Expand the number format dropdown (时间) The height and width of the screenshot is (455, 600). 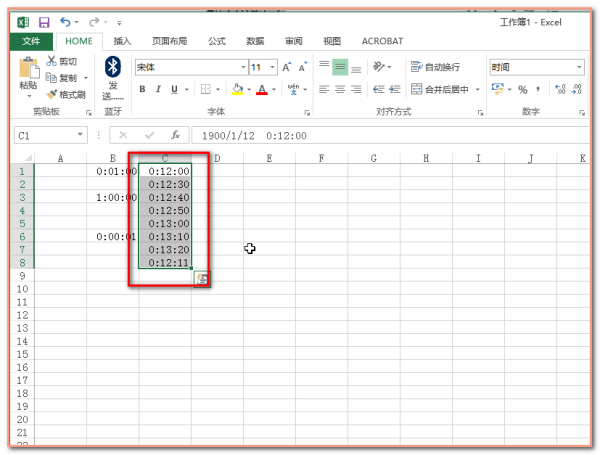[x=579, y=67]
